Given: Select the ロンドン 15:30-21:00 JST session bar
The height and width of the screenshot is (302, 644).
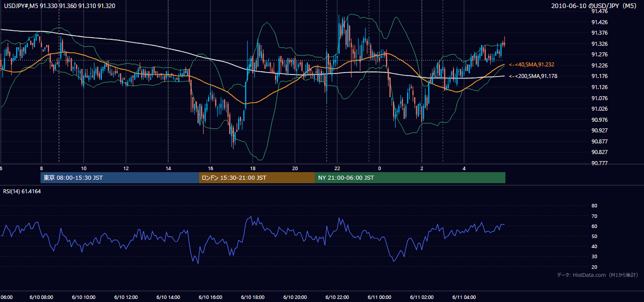Looking at the screenshot, I should (x=257, y=178).
